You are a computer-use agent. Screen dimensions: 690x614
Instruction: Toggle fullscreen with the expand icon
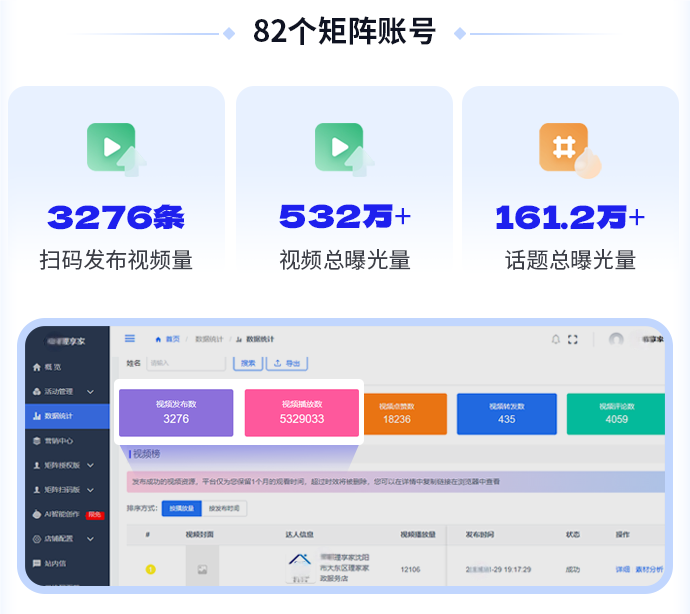click(573, 340)
